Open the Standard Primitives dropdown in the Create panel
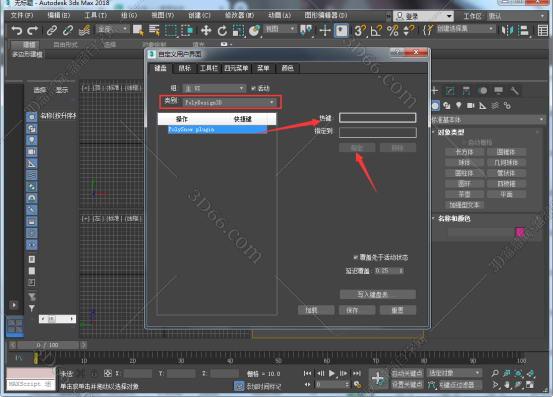This screenshot has width=553, height=397. (x=487, y=120)
